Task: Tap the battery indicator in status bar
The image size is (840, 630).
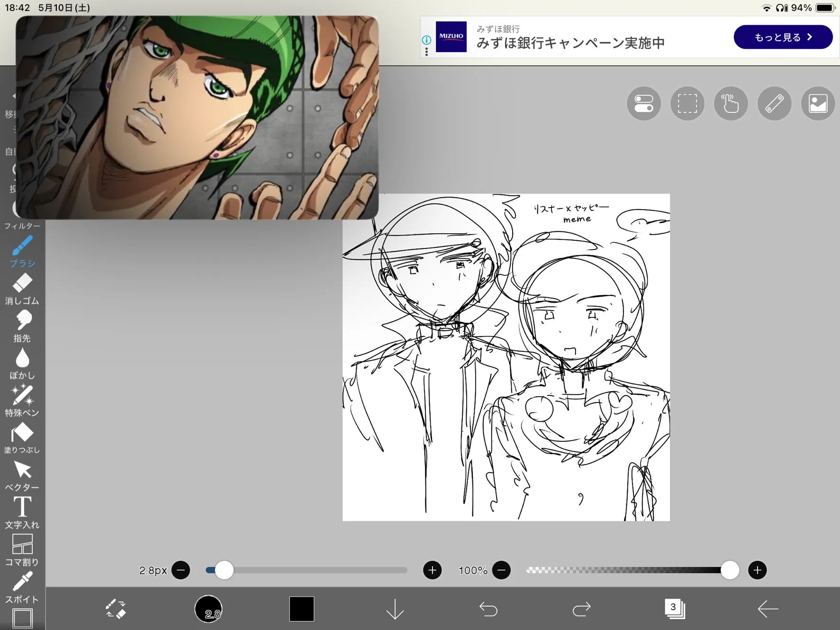Action: click(x=825, y=8)
